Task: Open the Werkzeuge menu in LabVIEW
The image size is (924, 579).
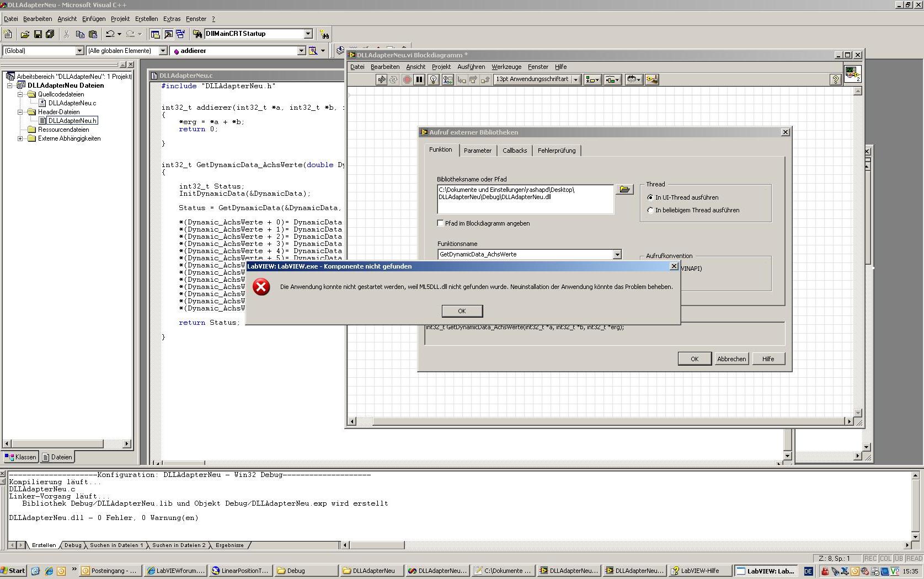Action: click(x=506, y=67)
